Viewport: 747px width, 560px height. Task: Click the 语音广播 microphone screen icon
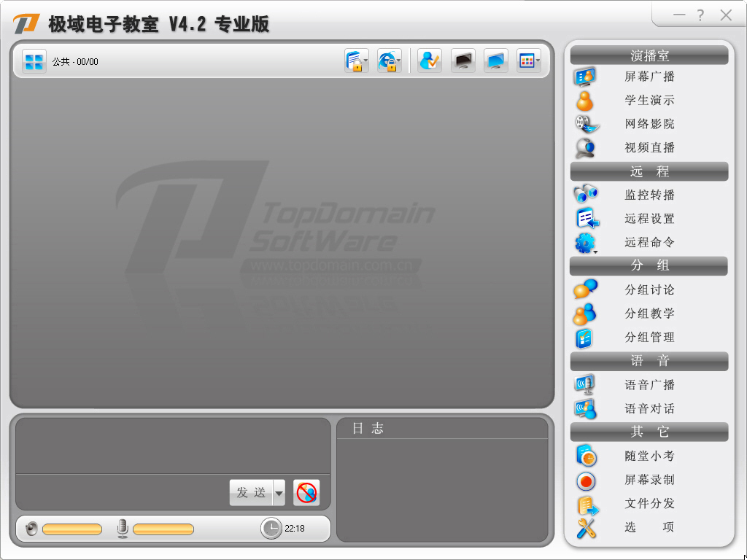(584, 384)
